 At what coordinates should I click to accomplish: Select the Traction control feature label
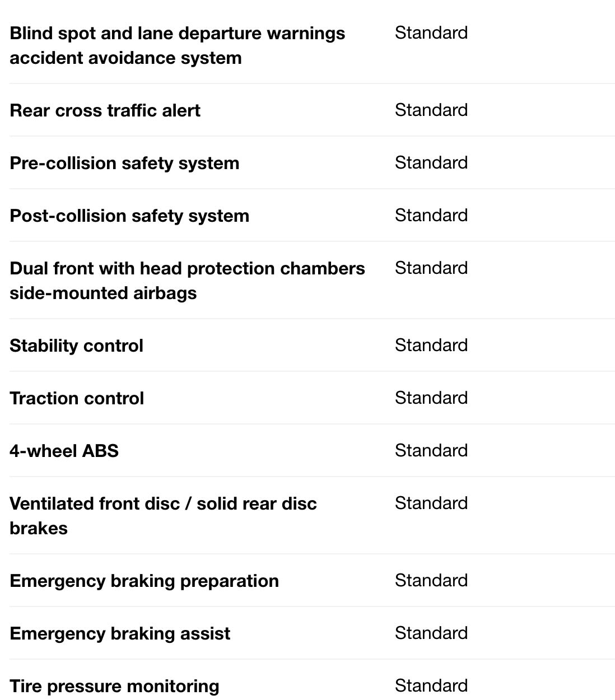click(x=77, y=398)
